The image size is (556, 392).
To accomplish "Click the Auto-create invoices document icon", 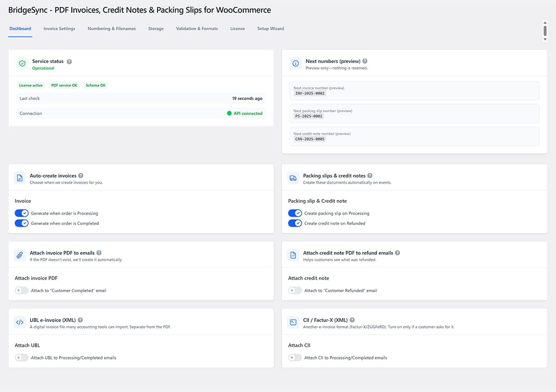I will (x=19, y=179).
